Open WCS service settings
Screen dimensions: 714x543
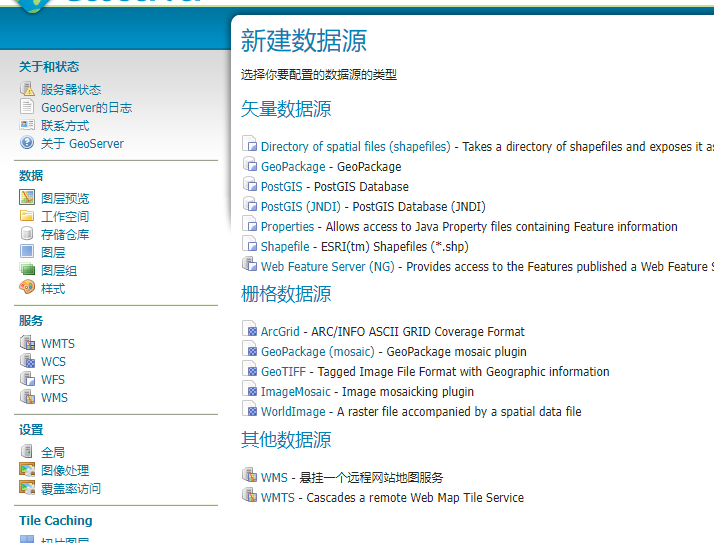point(54,362)
